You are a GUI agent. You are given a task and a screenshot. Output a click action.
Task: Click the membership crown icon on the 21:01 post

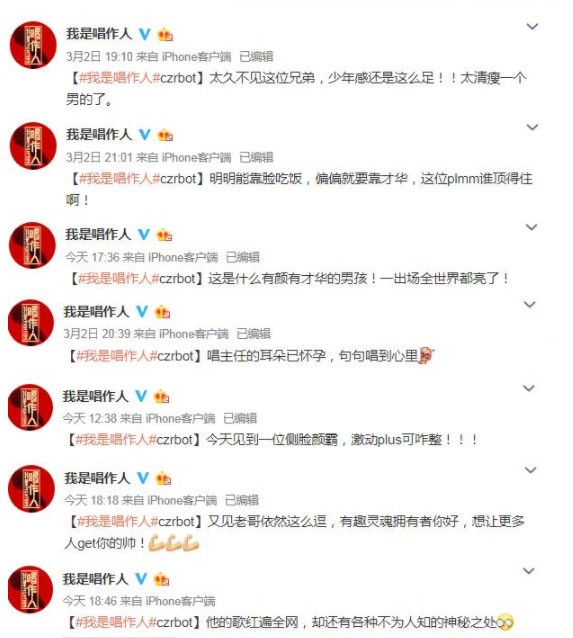tap(165, 135)
